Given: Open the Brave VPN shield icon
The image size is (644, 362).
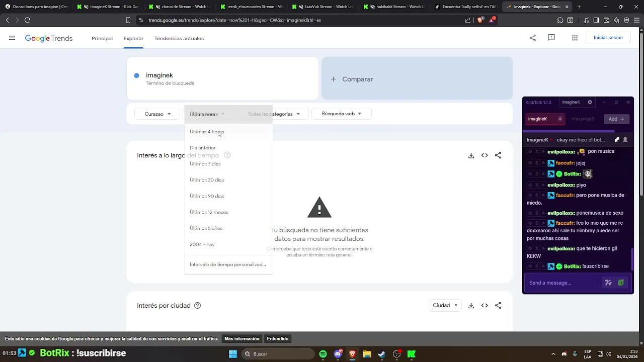Looking at the screenshot, I should click(626, 20).
